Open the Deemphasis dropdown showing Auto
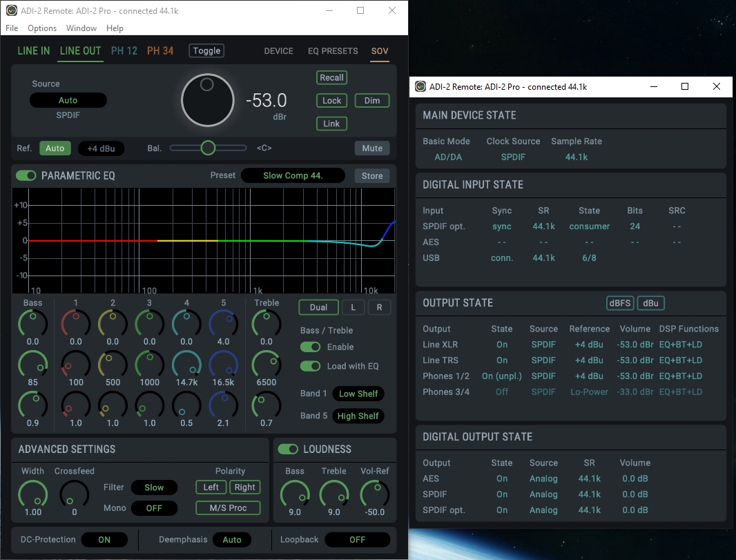The width and height of the screenshot is (736, 560). tap(232, 540)
